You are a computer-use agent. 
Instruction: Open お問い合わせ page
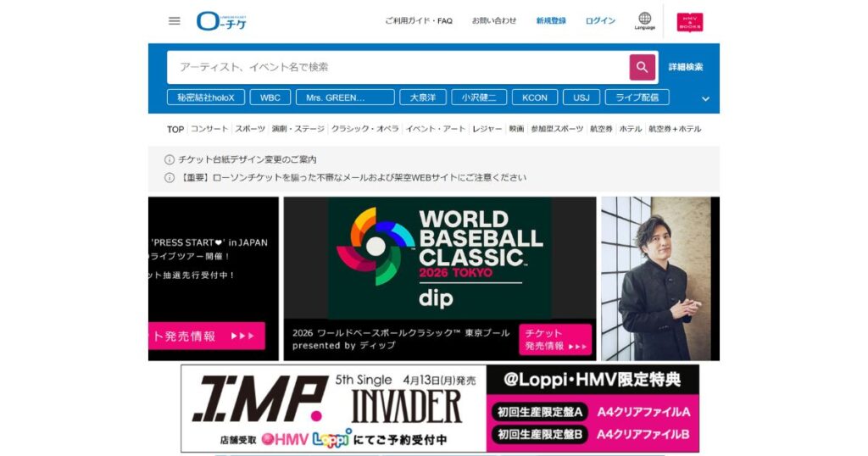[494, 20]
